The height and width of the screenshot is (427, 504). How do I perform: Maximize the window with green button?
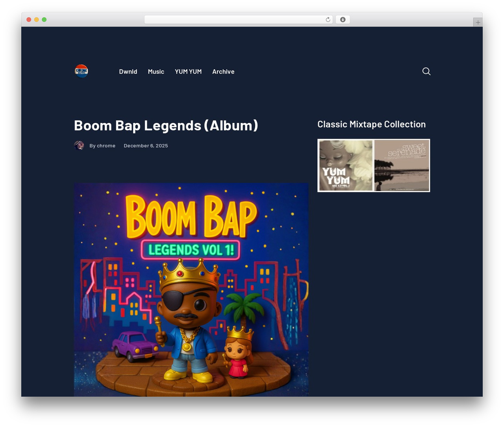(x=44, y=20)
